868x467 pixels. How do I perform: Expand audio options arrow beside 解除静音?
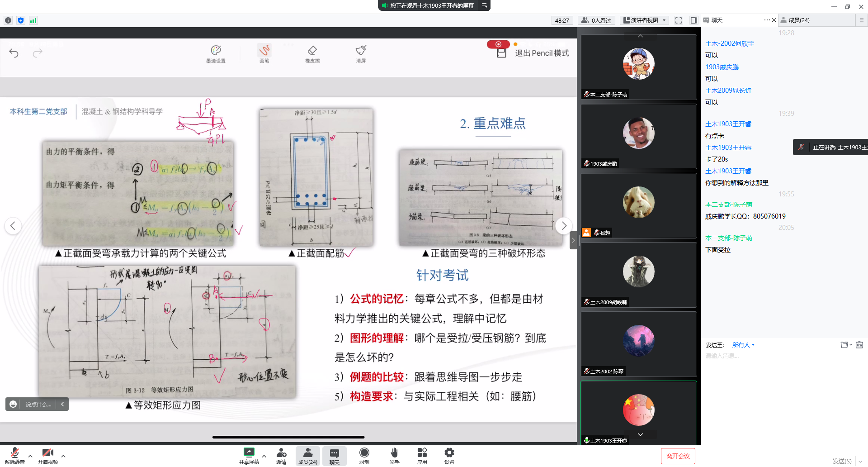click(30, 456)
